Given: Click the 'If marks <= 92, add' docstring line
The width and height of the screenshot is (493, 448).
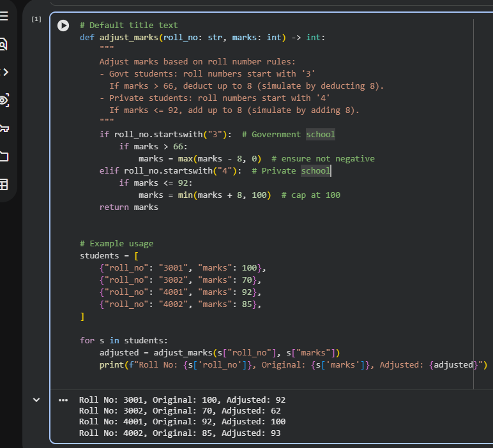Looking at the screenshot, I should (x=234, y=110).
